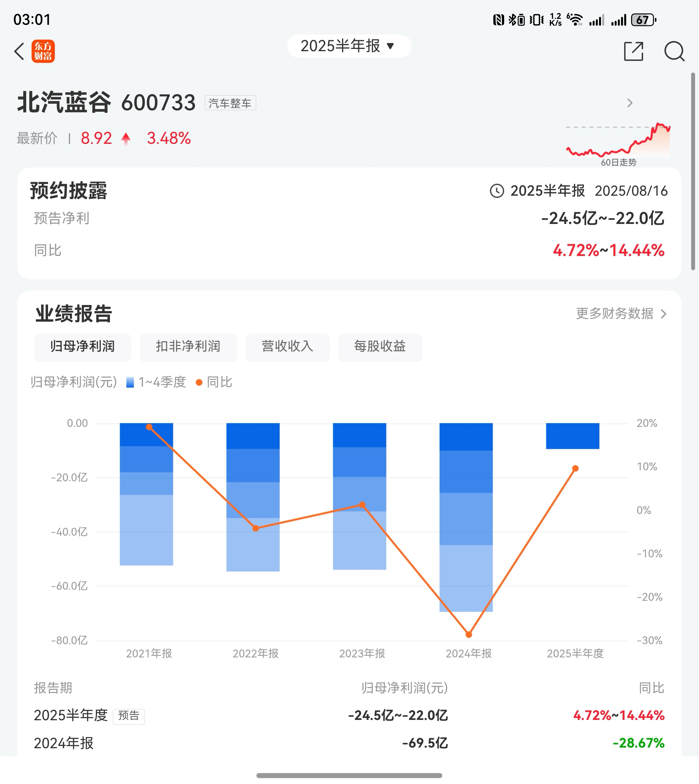Tap the 北汽蓝谷 stock name
This screenshot has width=699, height=784.
(64, 102)
